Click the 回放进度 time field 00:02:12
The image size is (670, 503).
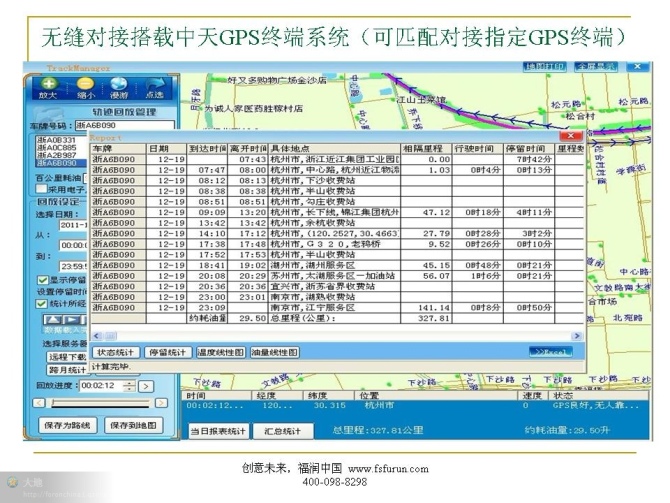coord(101,385)
